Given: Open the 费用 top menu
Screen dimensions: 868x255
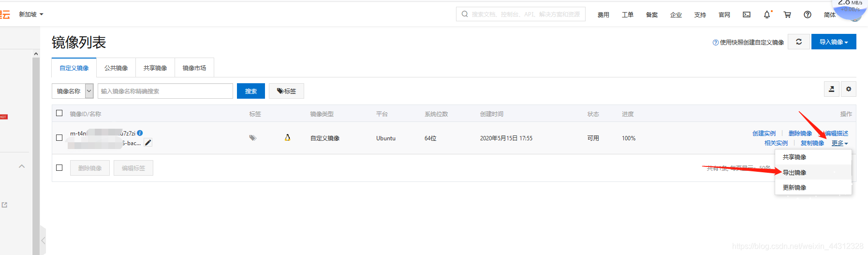Looking at the screenshot, I should 603,15.
